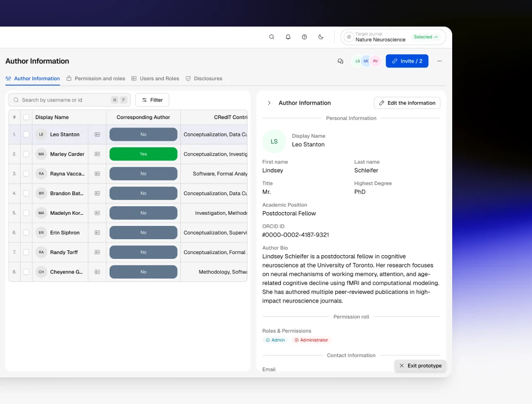Image resolution: width=532 pixels, height=404 pixels.
Task: Click Edit the information button
Action: click(407, 103)
